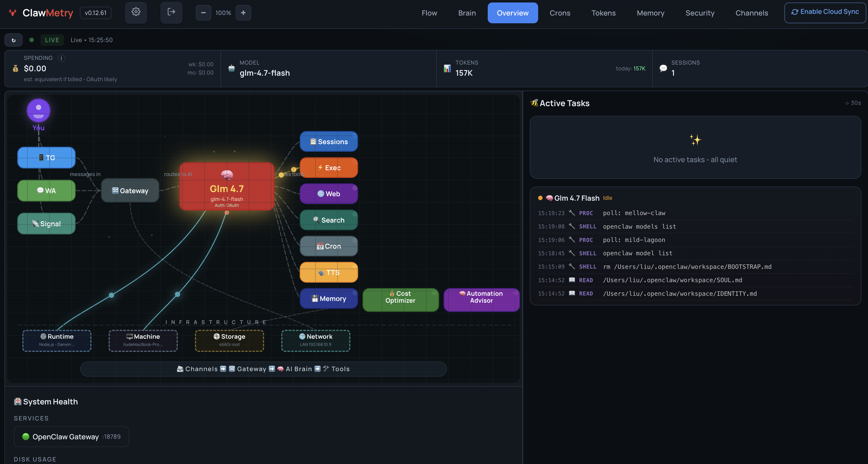Open the Security tab
868x464 pixels.
(700, 13)
